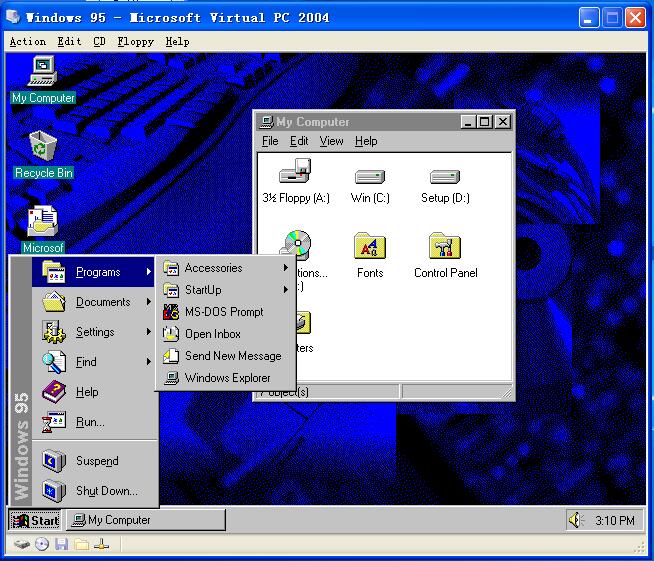Open the Virtual PC Help menu
654x561 pixels.
point(177,41)
